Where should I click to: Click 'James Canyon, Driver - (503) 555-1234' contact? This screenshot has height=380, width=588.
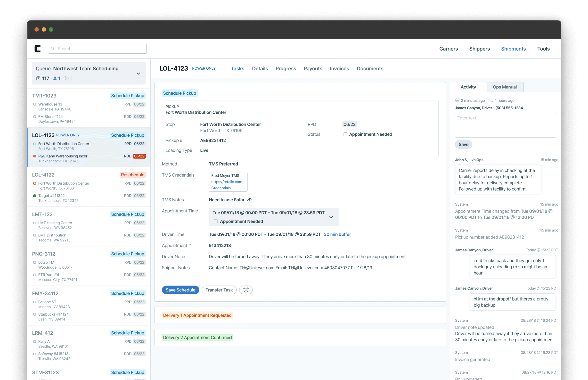tap(489, 108)
